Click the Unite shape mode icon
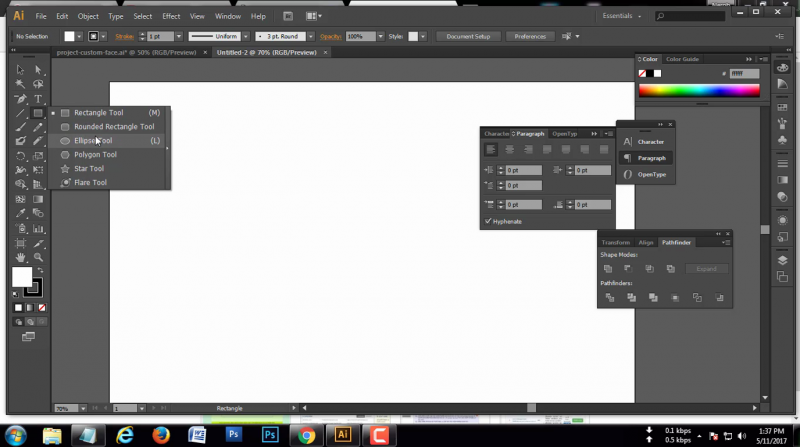This screenshot has height=447, width=800. 608,269
